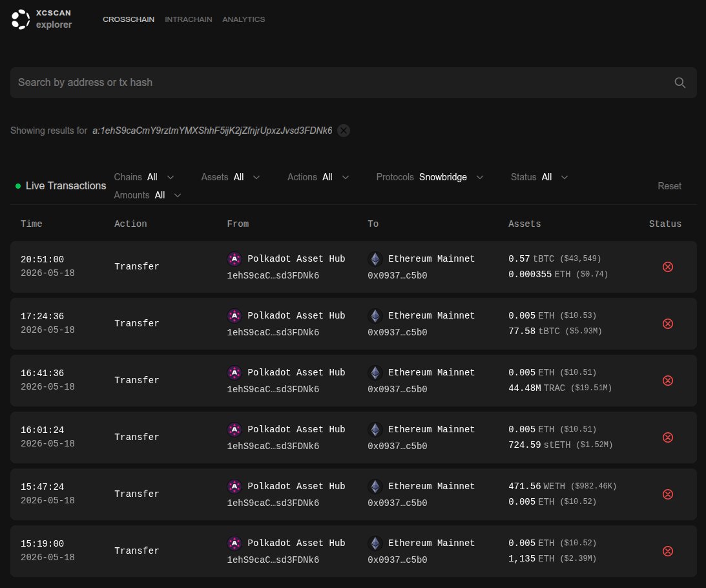706x588 pixels.
Task: Click Polkadot Asset Hub icon in 20:51:00 row
Action: (x=234, y=258)
